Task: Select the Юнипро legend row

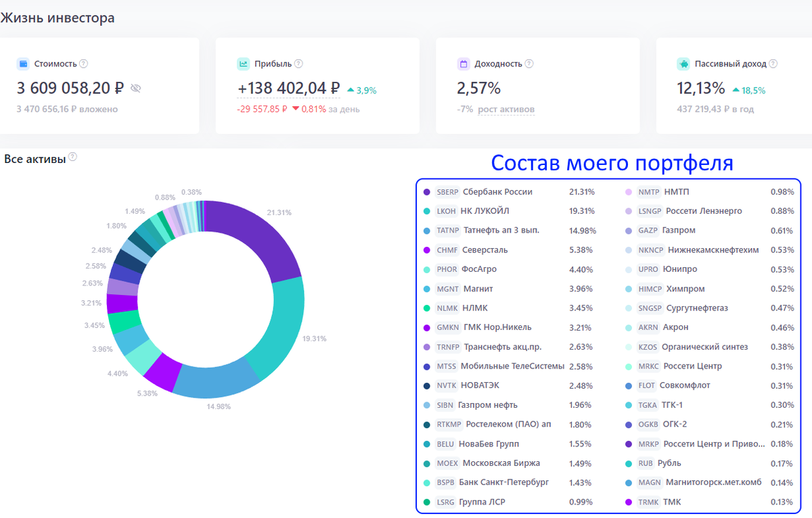Action: point(710,269)
